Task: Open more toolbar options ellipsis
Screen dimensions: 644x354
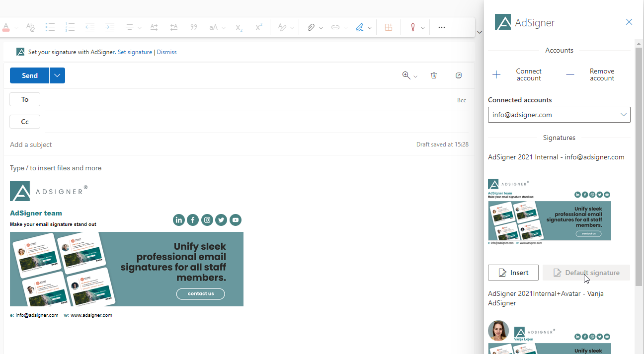Action: pyautogui.click(x=442, y=27)
